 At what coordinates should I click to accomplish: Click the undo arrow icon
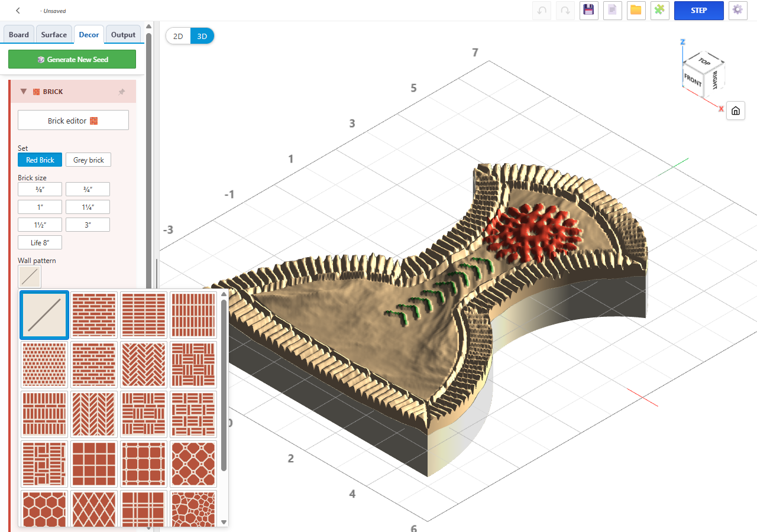(542, 11)
